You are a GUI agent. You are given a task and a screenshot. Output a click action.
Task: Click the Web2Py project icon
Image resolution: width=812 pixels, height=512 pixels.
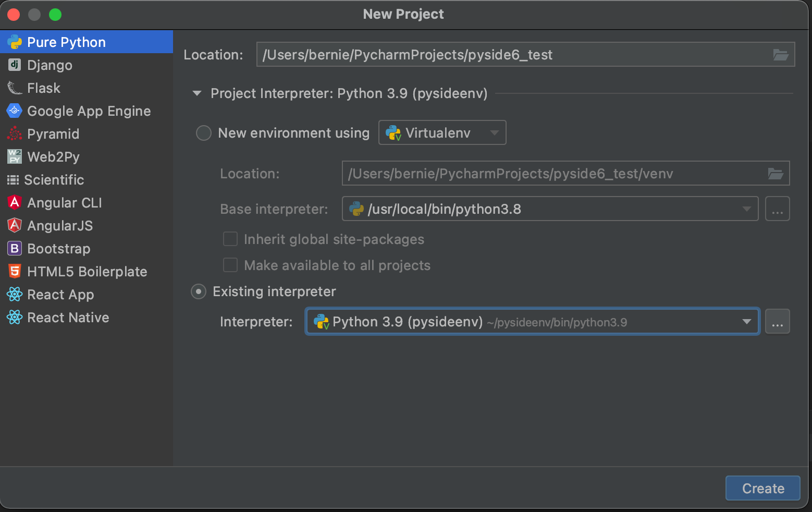pos(15,157)
